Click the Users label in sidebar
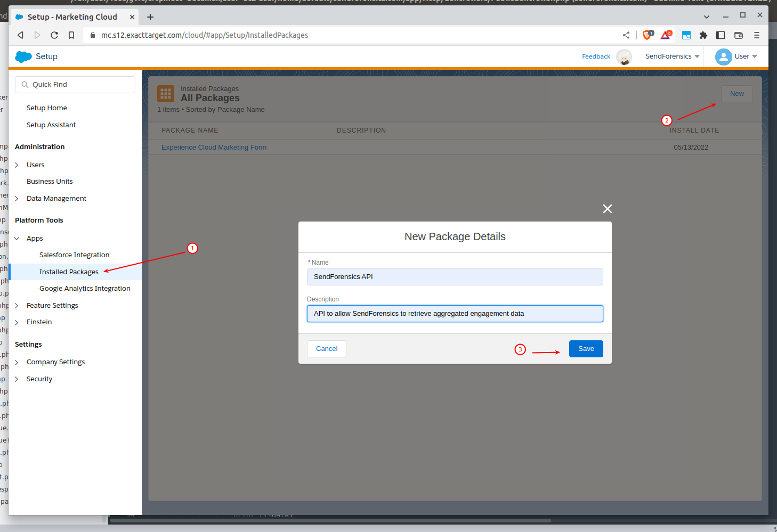Viewport: 777px width, 532px height. pos(36,165)
